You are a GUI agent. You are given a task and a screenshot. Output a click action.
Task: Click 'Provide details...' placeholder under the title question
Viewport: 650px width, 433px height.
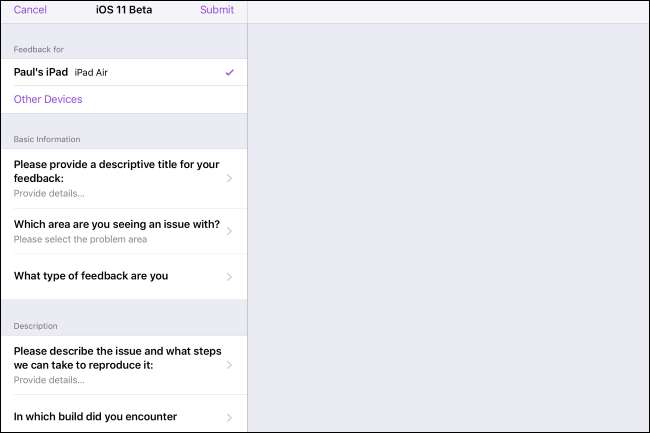pyautogui.click(x=49, y=193)
